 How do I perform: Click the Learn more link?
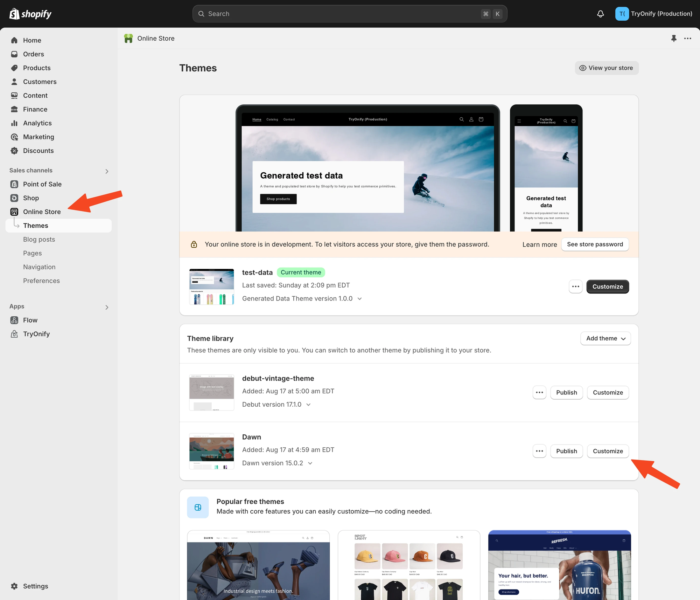[x=539, y=244]
